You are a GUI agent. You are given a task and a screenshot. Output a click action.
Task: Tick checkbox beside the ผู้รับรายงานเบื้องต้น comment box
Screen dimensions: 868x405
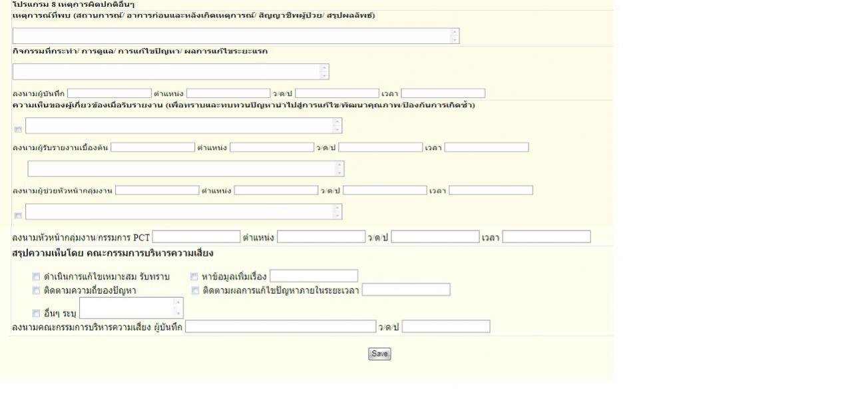18,129
